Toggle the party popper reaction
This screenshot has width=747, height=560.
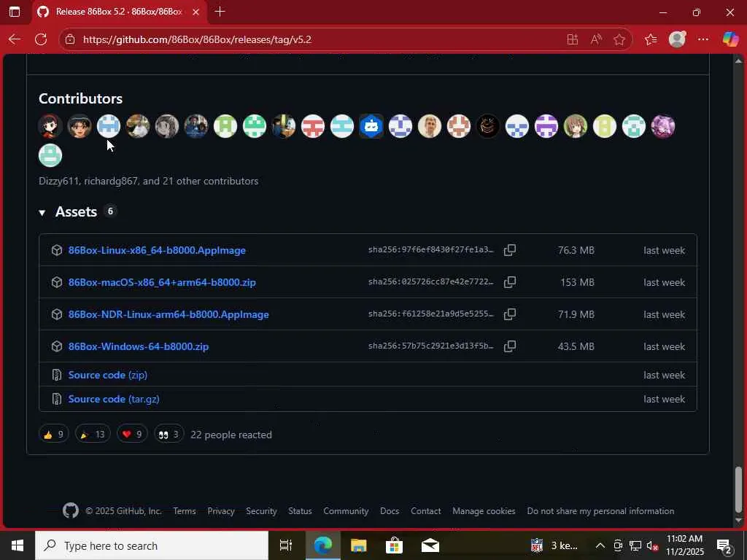pos(93,434)
